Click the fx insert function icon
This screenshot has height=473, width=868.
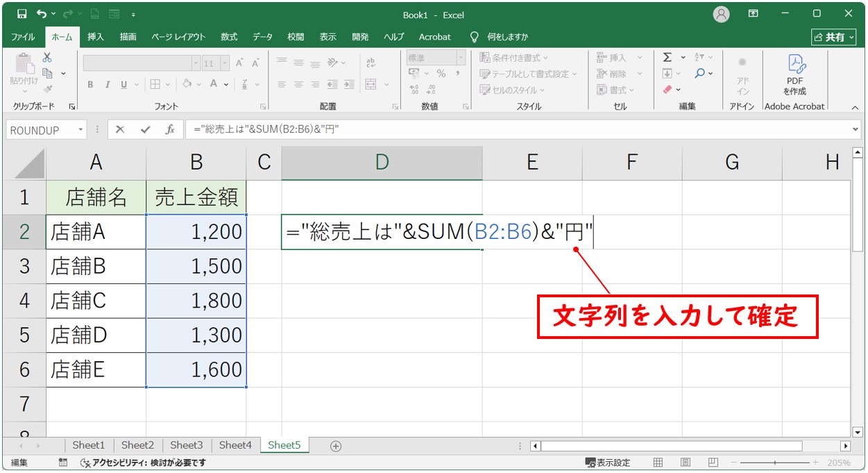point(169,128)
